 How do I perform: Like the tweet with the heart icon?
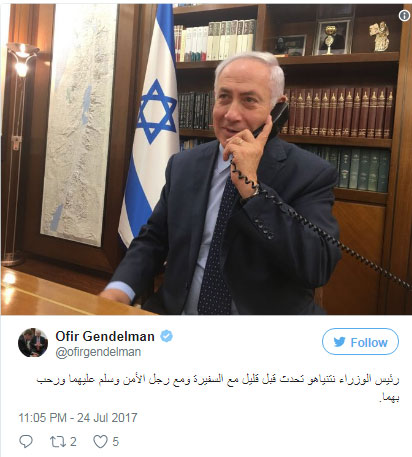pos(100,442)
